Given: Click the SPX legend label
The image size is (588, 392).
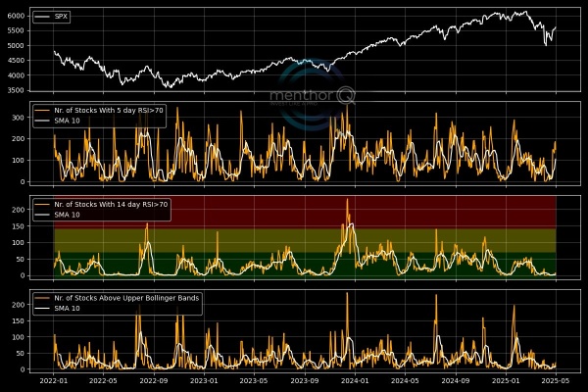Looking at the screenshot, I should [x=61, y=17].
